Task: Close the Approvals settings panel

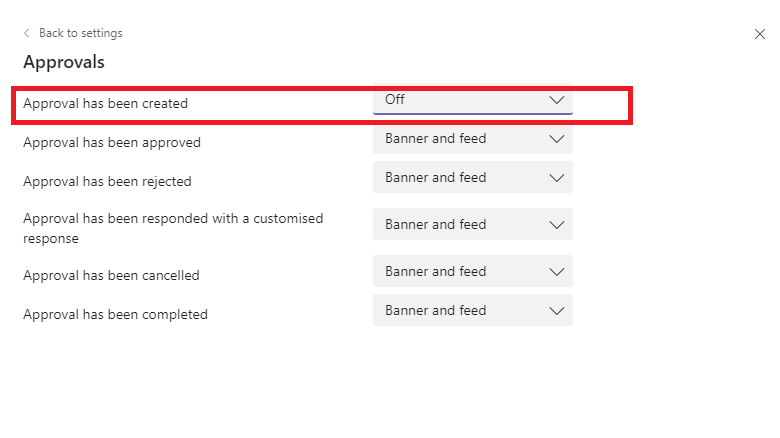Action: pos(759,34)
